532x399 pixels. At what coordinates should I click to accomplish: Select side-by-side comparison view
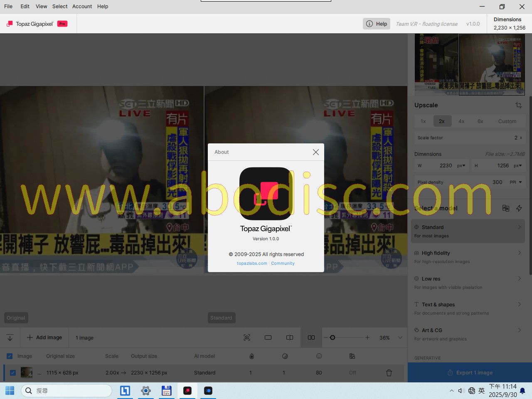[311, 337]
